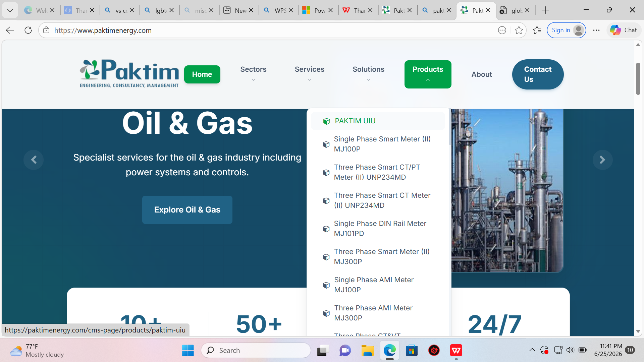Open clock and date 11:41 PM

click(x=608, y=350)
